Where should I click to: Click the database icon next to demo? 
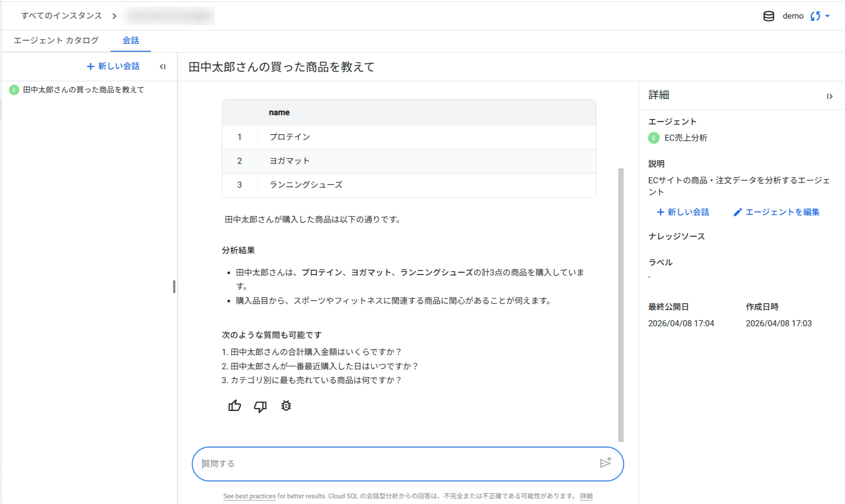(769, 16)
